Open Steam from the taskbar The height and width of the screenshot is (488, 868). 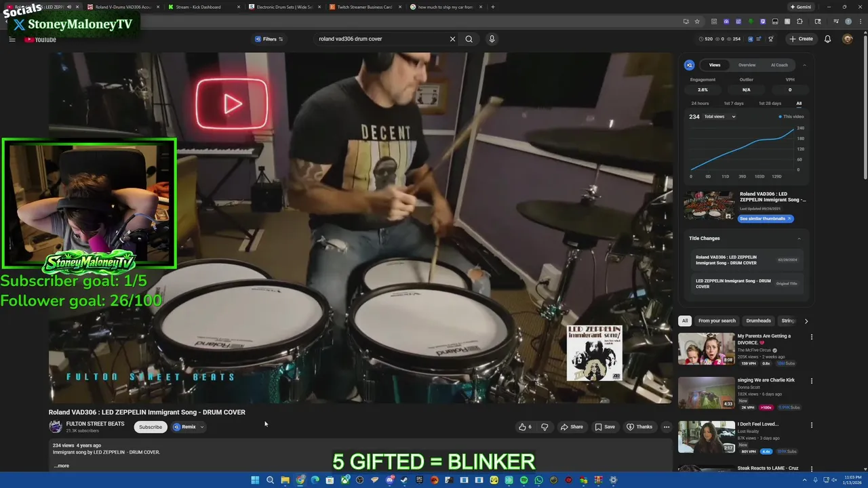[404, 480]
